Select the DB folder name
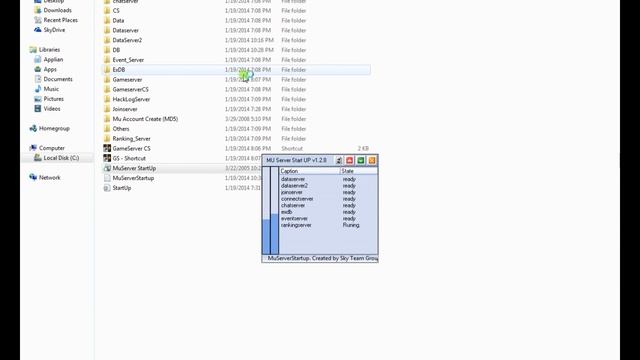640x360 pixels. click(116, 50)
